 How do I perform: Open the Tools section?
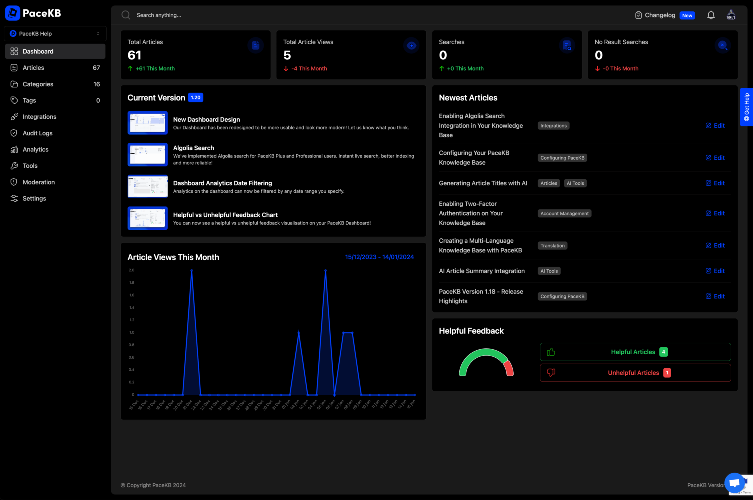(55, 166)
